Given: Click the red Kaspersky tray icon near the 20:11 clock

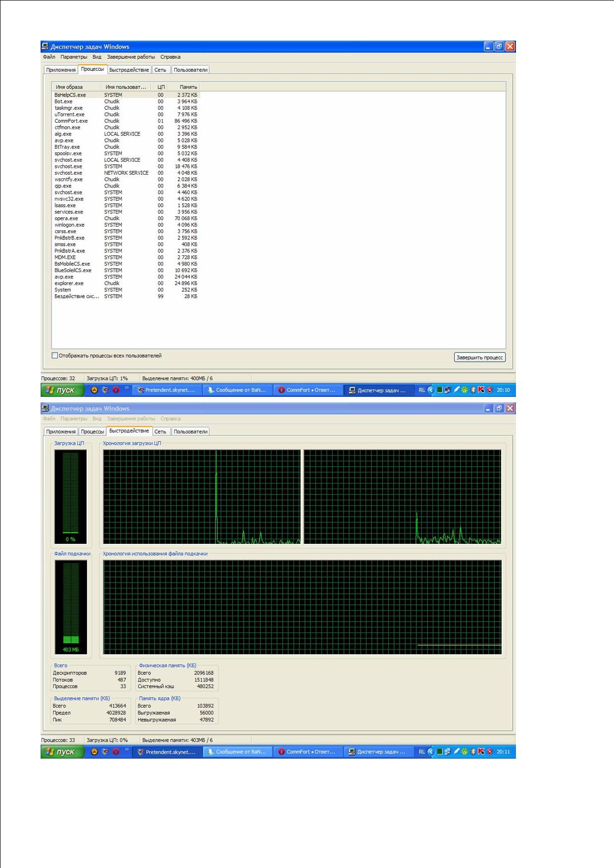Looking at the screenshot, I should (x=481, y=751).
